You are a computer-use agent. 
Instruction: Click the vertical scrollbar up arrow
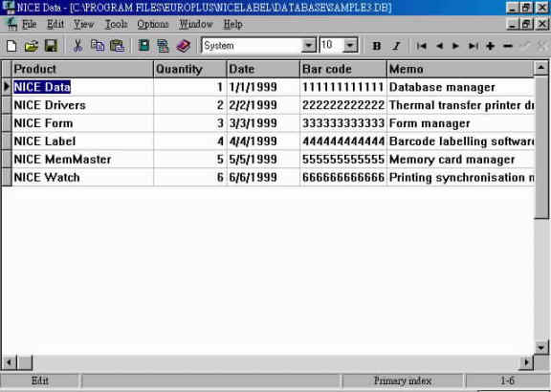pos(541,68)
